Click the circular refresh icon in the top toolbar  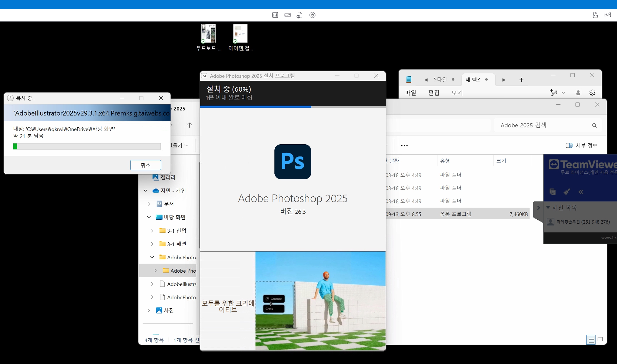pos(312,15)
